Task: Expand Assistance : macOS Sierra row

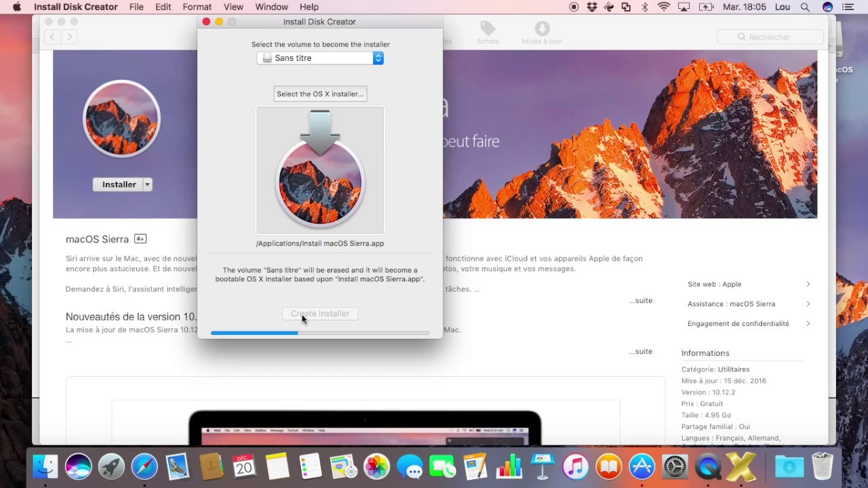Action: (x=749, y=304)
